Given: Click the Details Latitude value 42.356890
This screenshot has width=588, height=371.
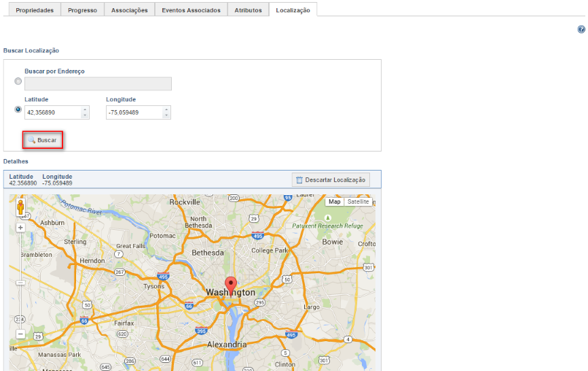Looking at the screenshot, I should pyautogui.click(x=23, y=183).
